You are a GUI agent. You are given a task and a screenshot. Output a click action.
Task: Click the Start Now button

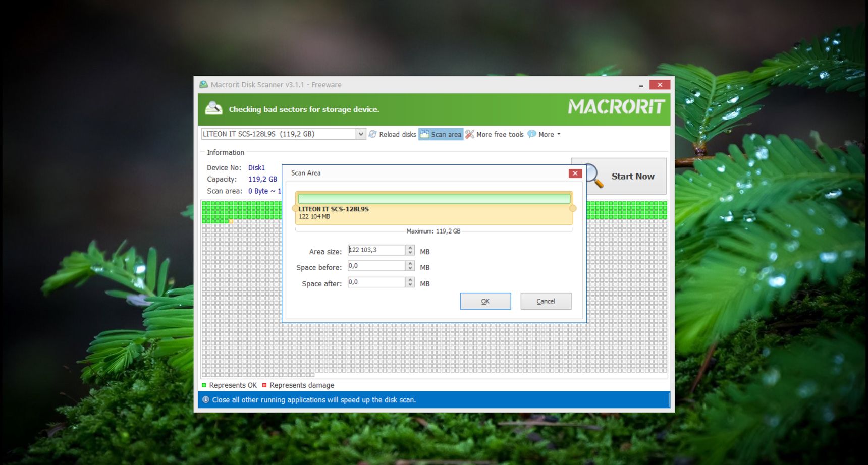[x=619, y=176]
